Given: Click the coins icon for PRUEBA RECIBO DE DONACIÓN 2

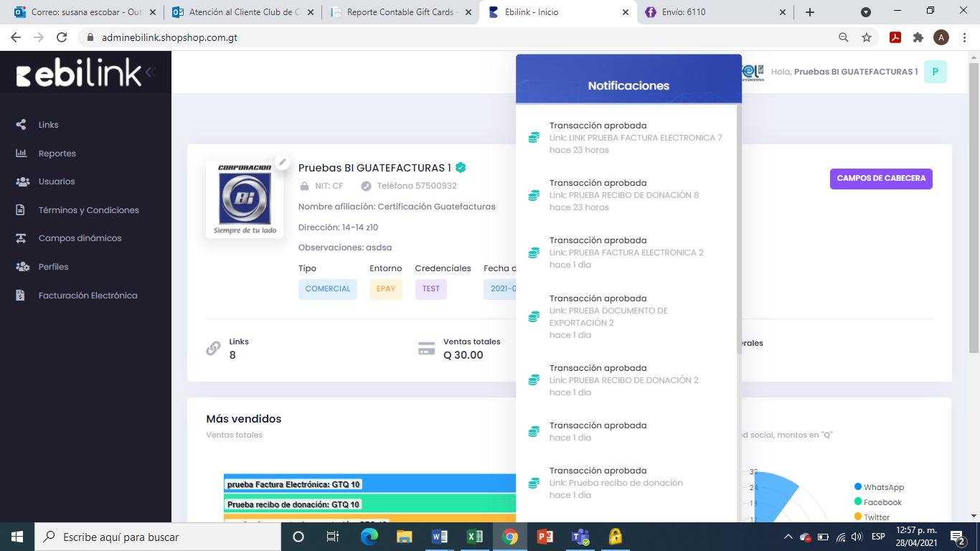Looking at the screenshot, I should (534, 380).
